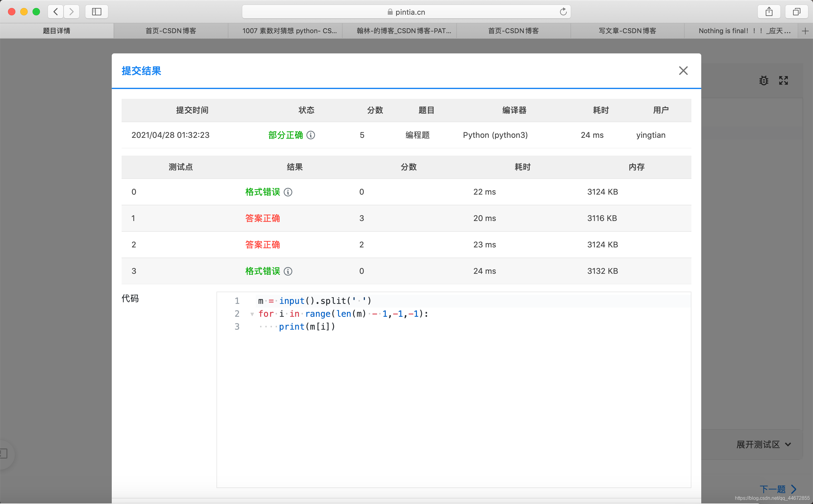Viewport: 813px width, 504px height.
Task: Switch to the 写文章-CSDN博客 tab
Action: click(x=627, y=31)
